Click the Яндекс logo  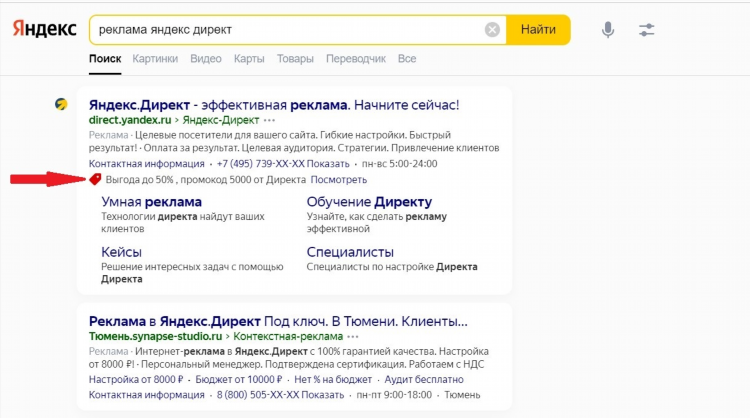(x=44, y=29)
